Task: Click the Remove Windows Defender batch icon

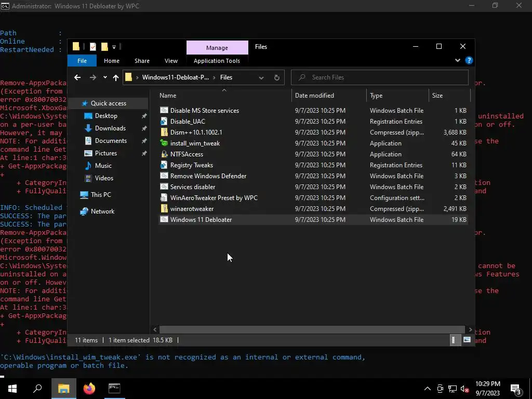Action: [x=164, y=176]
